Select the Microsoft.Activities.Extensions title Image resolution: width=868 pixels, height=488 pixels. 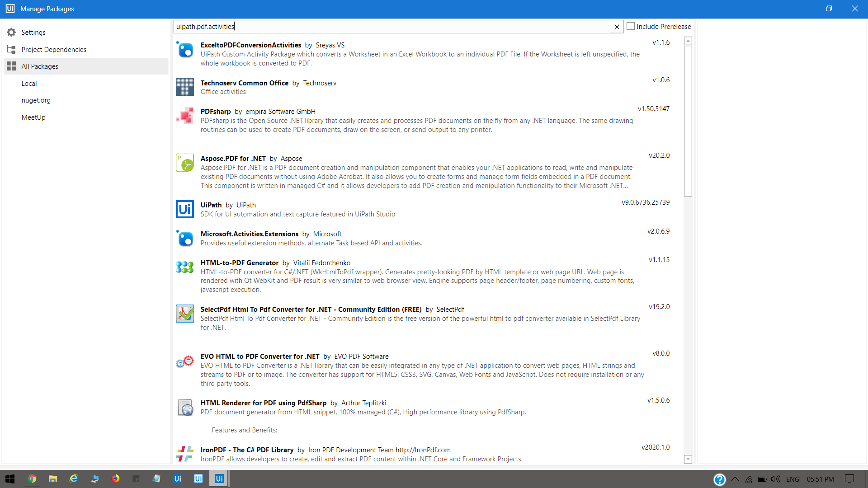[x=250, y=234]
